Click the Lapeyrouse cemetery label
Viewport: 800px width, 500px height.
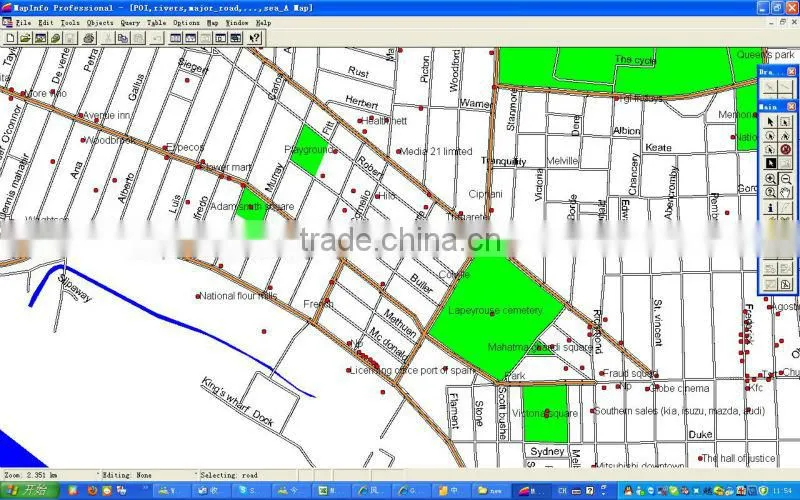click(x=495, y=310)
